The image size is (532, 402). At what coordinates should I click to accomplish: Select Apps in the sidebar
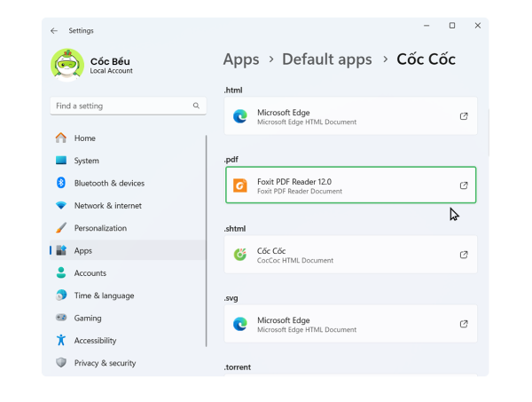(128, 250)
